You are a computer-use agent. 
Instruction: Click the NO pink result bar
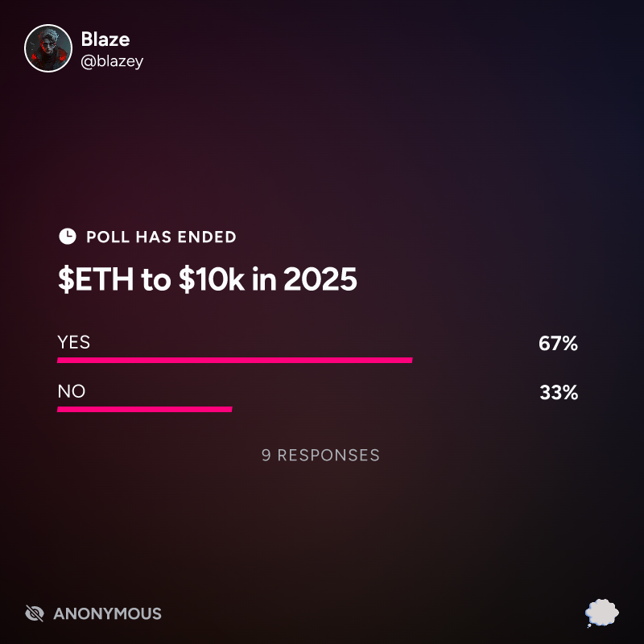145,409
